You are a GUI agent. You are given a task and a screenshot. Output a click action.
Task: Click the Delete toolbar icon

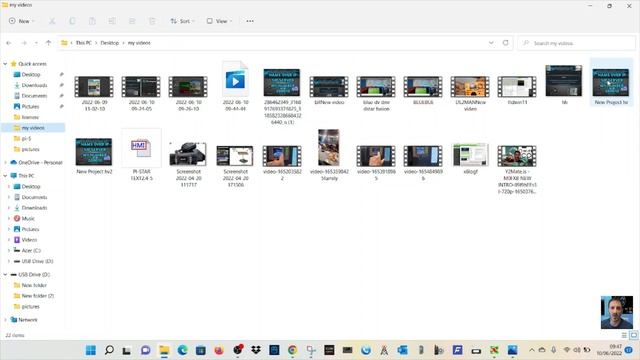click(x=152, y=21)
